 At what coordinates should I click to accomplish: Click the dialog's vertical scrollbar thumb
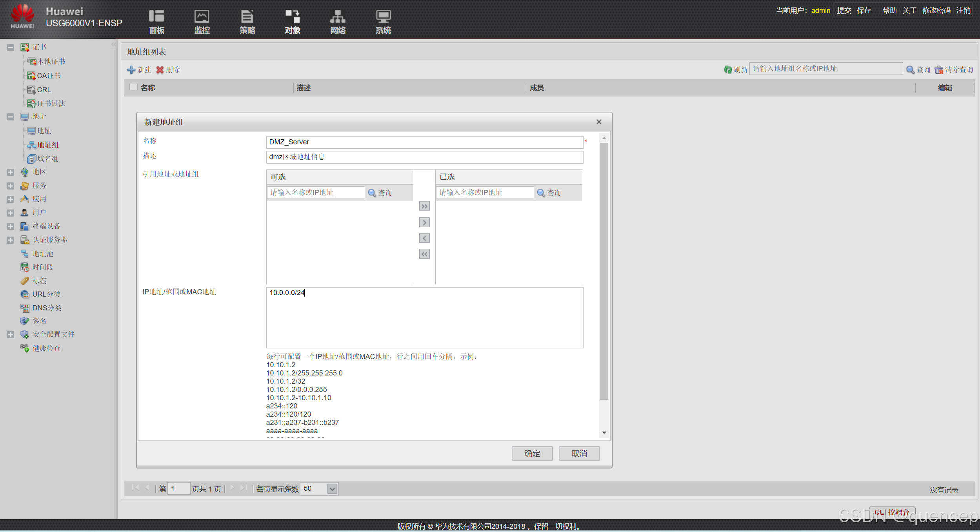[604, 271]
